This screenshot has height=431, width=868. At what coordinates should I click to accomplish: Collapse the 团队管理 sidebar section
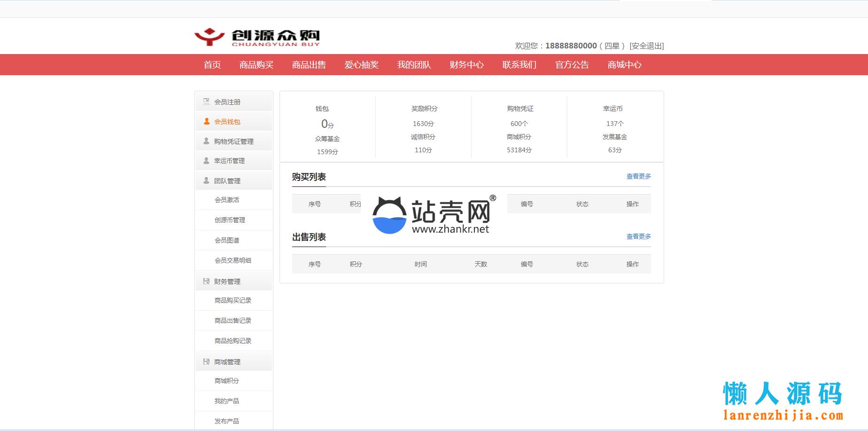pyautogui.click(x=227, y=181)
